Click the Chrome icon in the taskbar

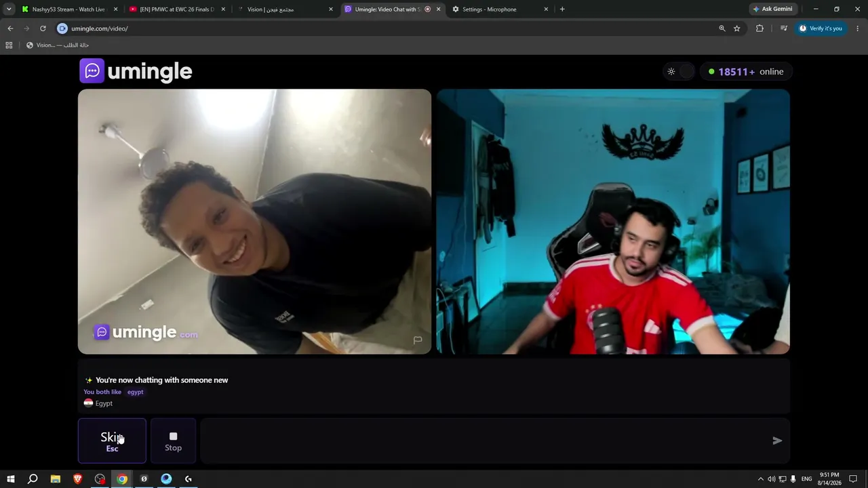122,479
